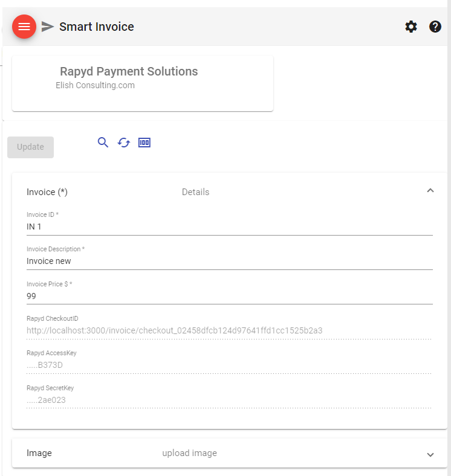This screenshot has height=476, width=451.
Task: Click the Invoice Description input field
Action: (x=230, y=261)
